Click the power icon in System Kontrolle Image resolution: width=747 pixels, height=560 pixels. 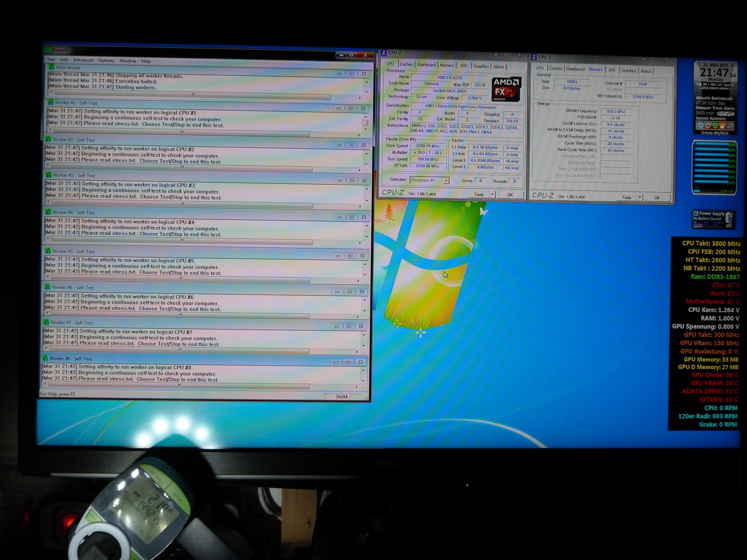(701, 126)
